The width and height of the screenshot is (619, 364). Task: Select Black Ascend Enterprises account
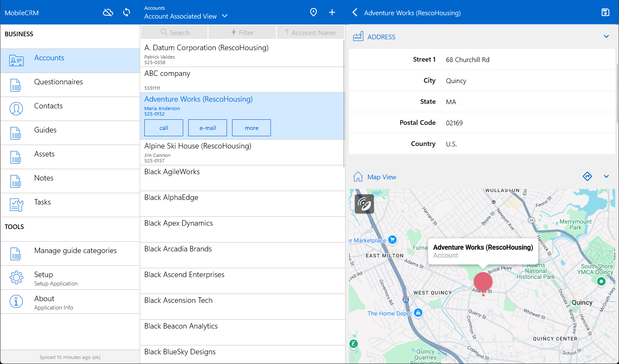pyautogui.click(x=242, y=281)
